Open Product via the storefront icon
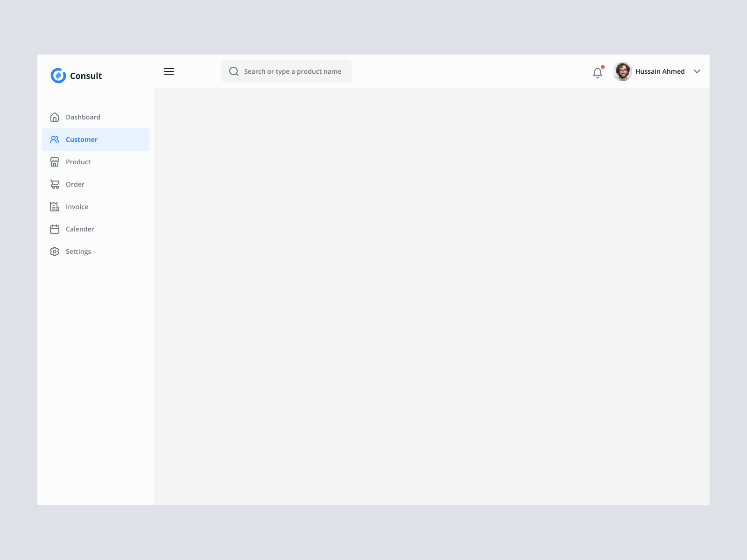This screenshot has width=747, height=560. (x=55, y=161)
